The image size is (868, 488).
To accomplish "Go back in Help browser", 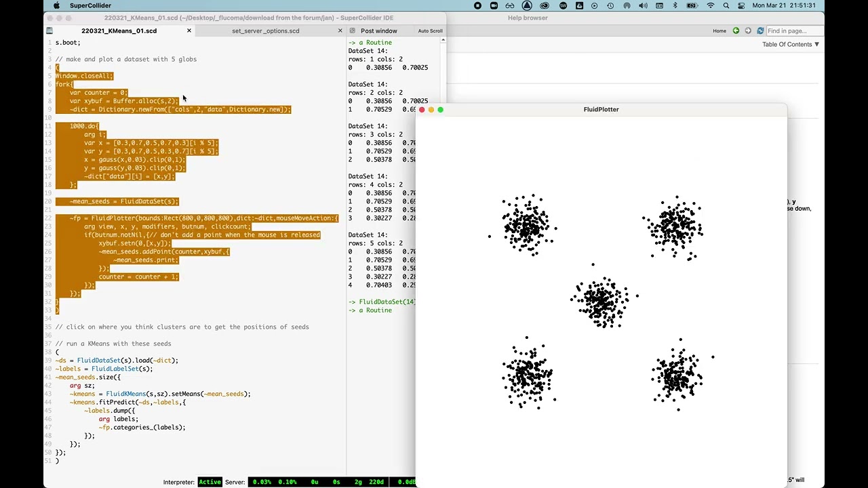I will [x=736, y=30].
